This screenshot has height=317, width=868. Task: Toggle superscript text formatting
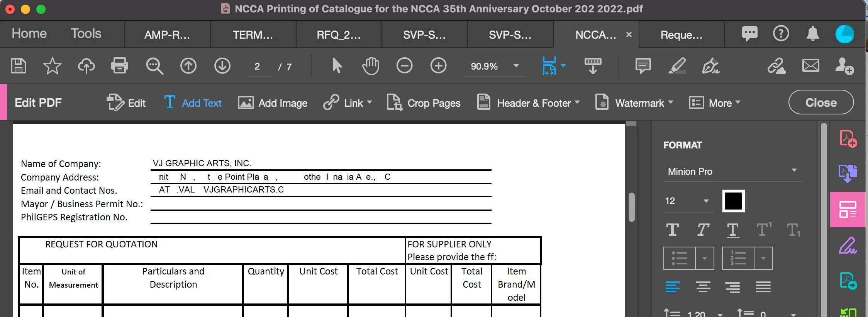point(764,229)
